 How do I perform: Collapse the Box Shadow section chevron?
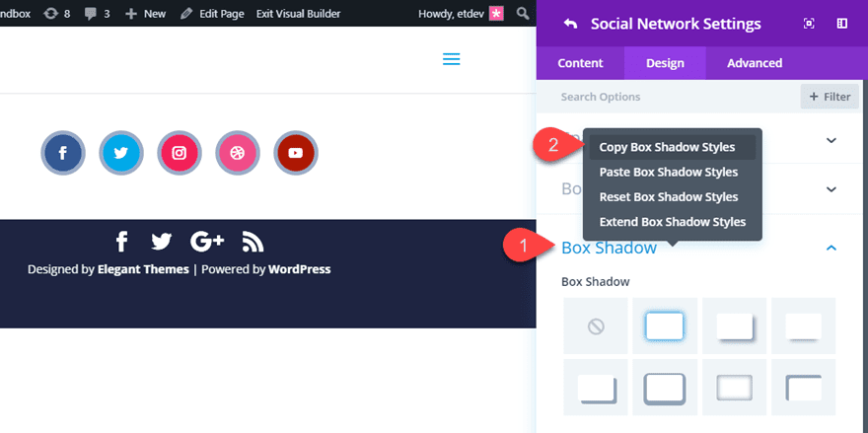831,248
